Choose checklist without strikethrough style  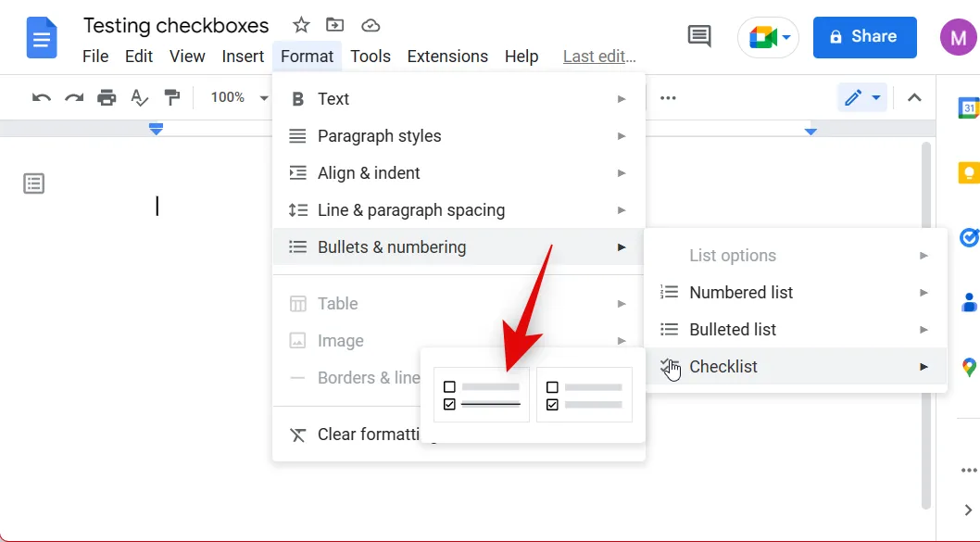pyautogui.click(x=584, y=395)
